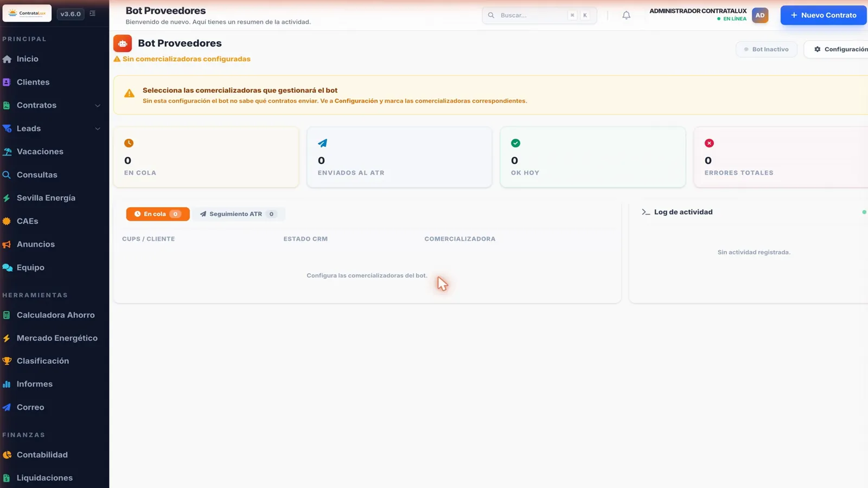
Task: Click Sin comercializadoras configuradas warning text
Action: coord(187,59)
